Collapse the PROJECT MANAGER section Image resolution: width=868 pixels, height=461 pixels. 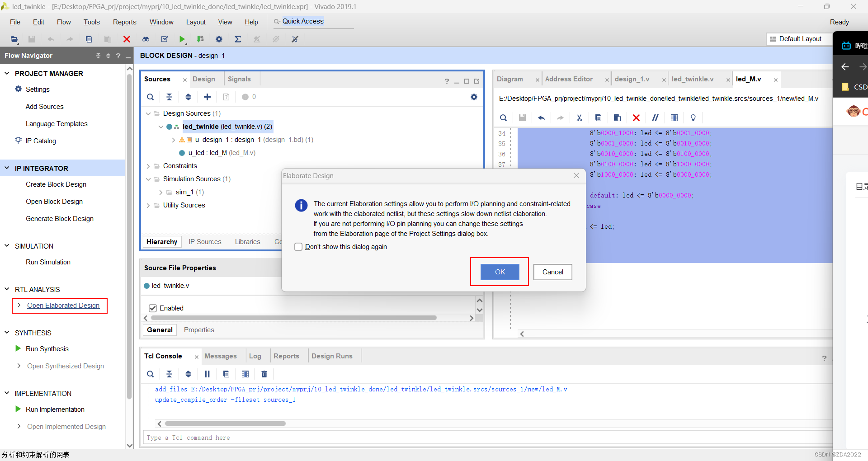7,73
